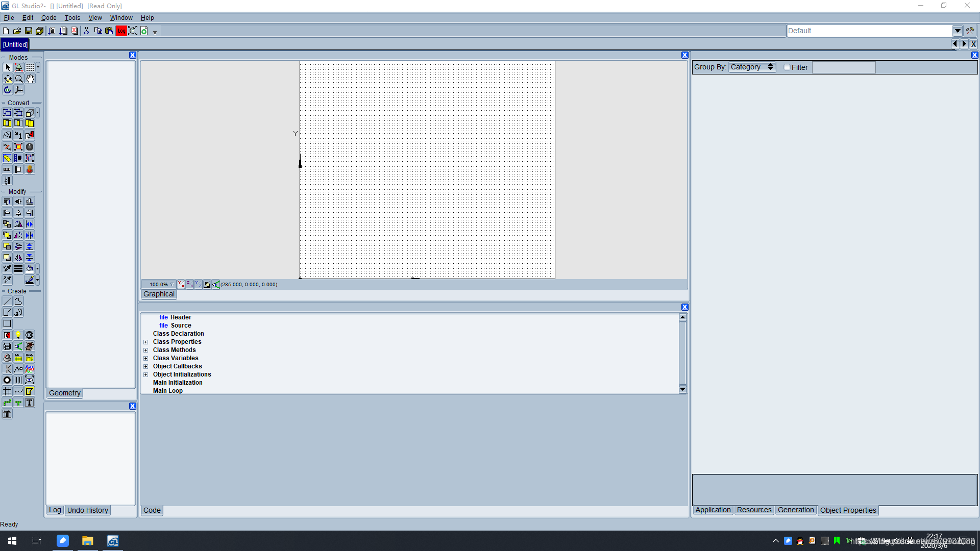Select the rectangle create tool

coord(7,323)
